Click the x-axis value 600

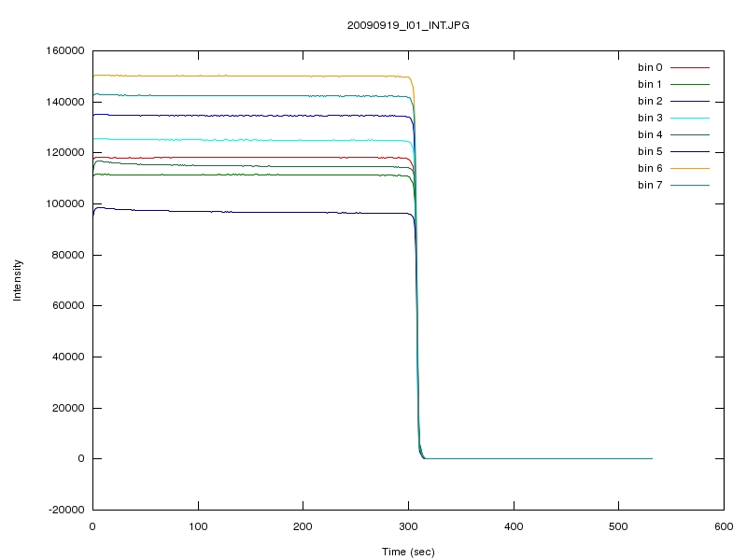(x=724, y=526)
